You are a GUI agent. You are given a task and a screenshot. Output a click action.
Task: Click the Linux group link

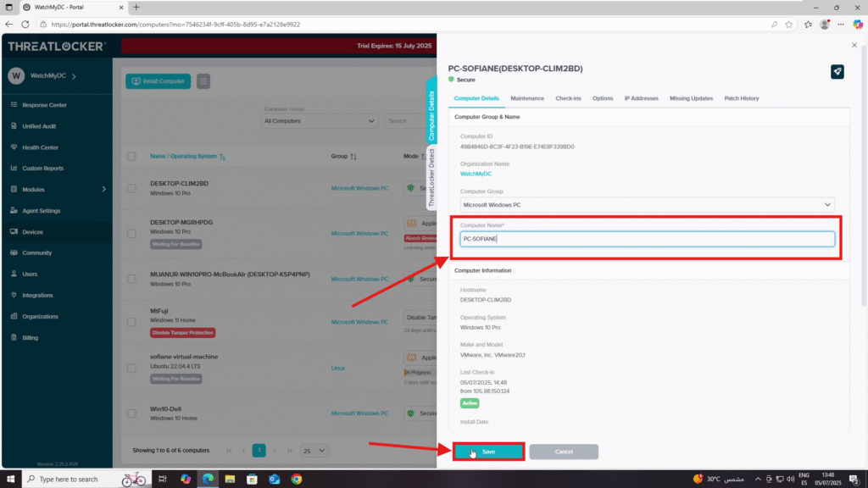click(x=337, y=368)
